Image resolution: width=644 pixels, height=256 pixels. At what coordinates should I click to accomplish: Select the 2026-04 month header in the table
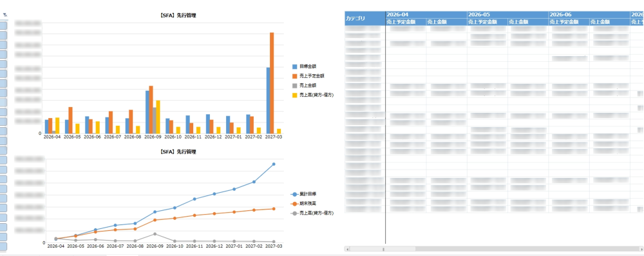[426, 14]
